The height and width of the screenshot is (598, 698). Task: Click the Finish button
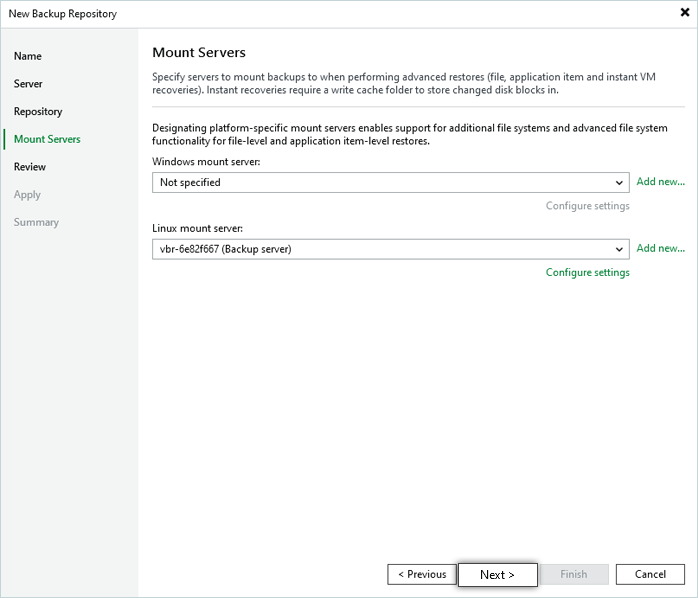(574, 575)
